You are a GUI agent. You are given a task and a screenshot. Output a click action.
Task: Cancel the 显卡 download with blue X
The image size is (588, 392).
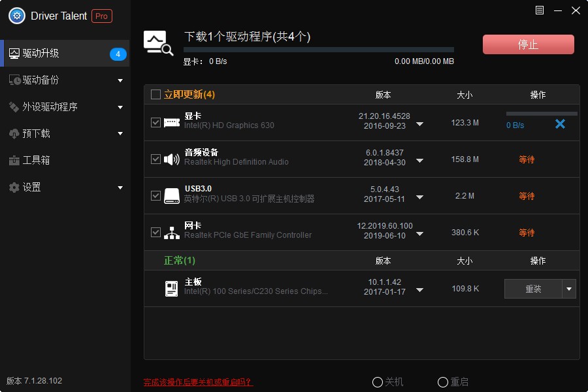(560, 123)
